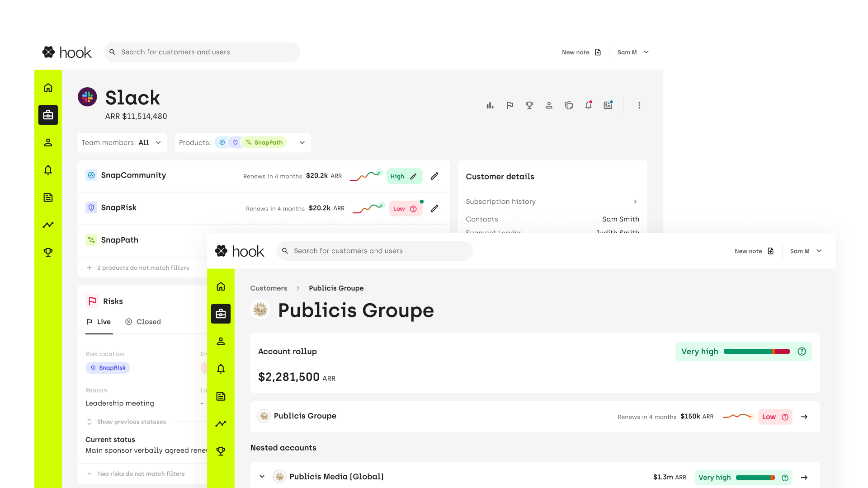Open notes icon in Publicis window sidebar
868x488 pixels.
(x=221, y=396)
